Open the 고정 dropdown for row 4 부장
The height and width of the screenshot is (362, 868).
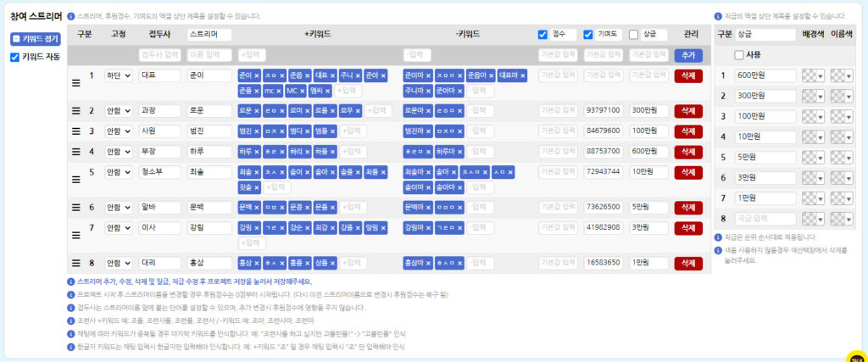[x=119, y=151]
